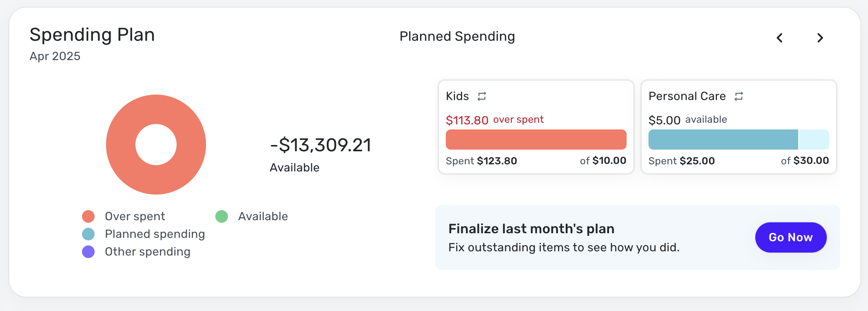The image size is (868, 311).
Task: Open the Personal Care card title
Action: [x=687, y=96]
